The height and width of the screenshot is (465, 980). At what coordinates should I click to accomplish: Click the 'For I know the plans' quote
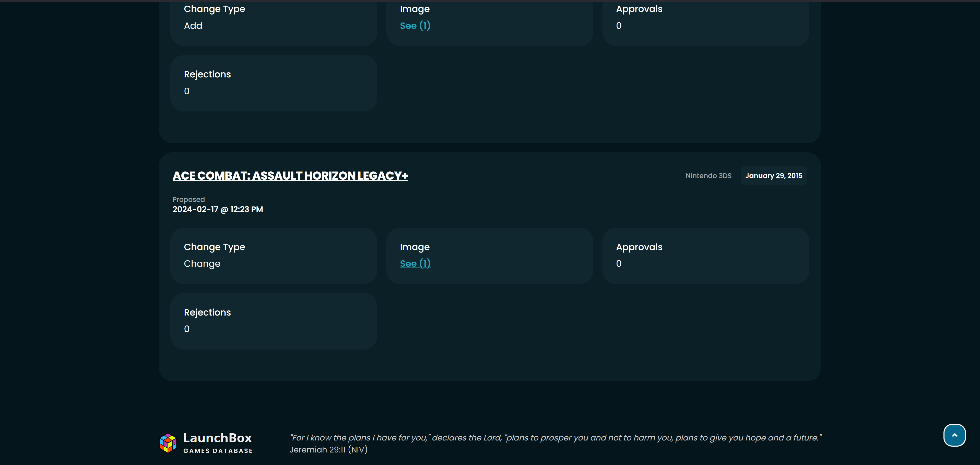tap(556, 438)
